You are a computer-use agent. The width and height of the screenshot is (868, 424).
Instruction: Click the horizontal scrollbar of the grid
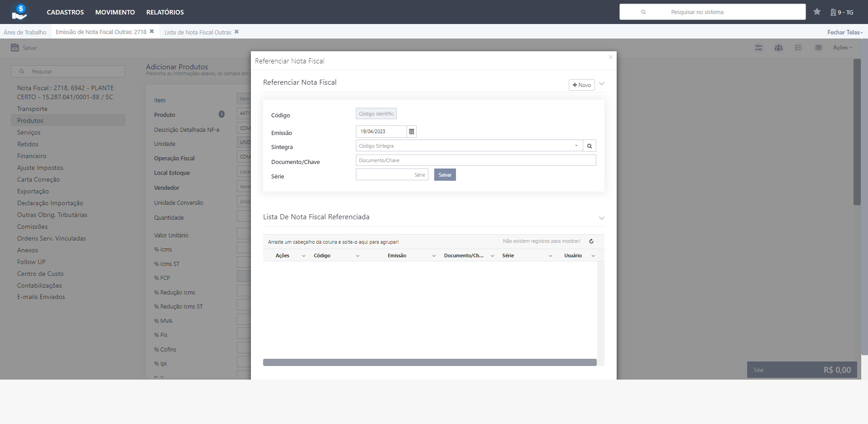tap(430, 362)
